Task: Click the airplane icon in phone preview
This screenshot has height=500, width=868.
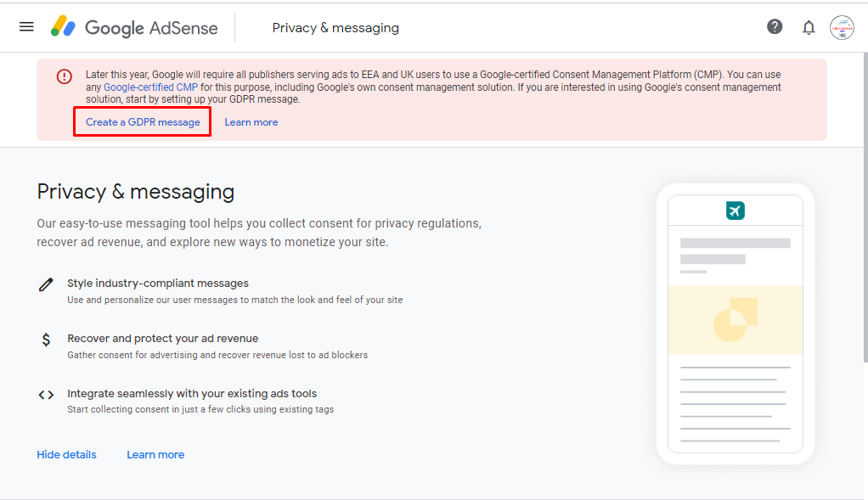Action: coord(736,211)
